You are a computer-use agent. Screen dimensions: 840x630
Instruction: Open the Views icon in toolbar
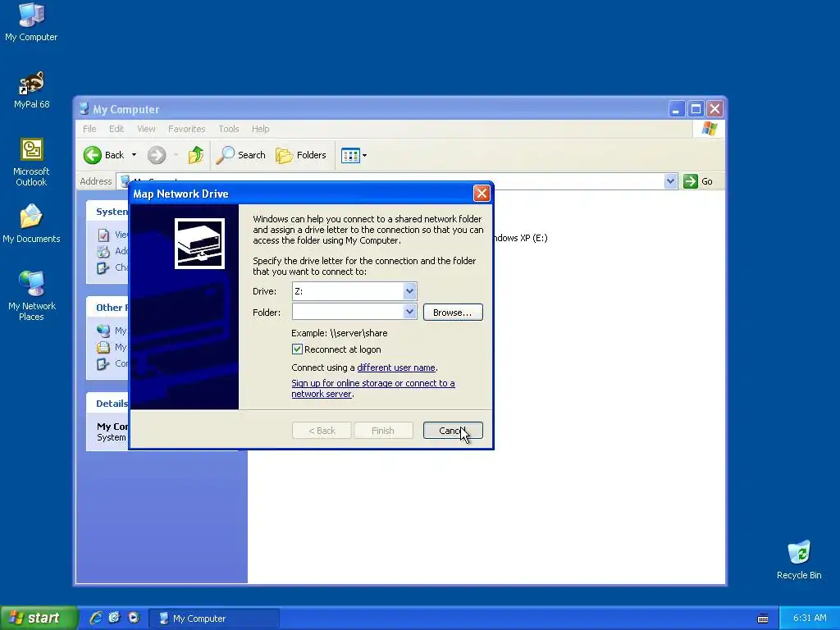click(x=349, y=155)
